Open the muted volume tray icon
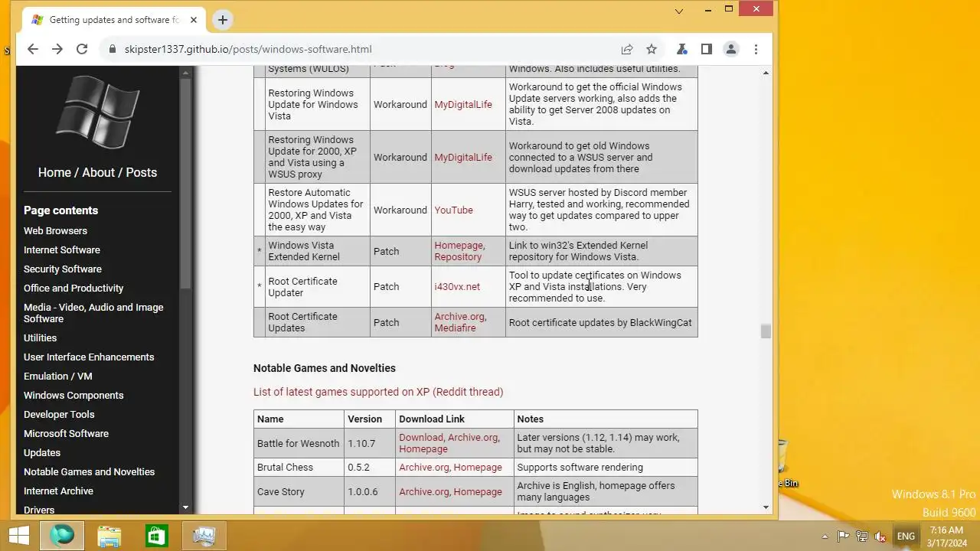This screenshot has height=551, width=980. 880,536
